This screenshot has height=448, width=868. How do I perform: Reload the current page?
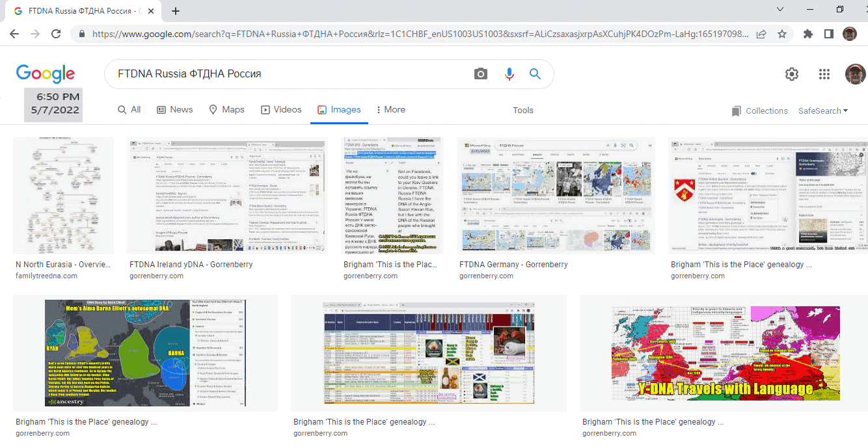tap(56, 34)
